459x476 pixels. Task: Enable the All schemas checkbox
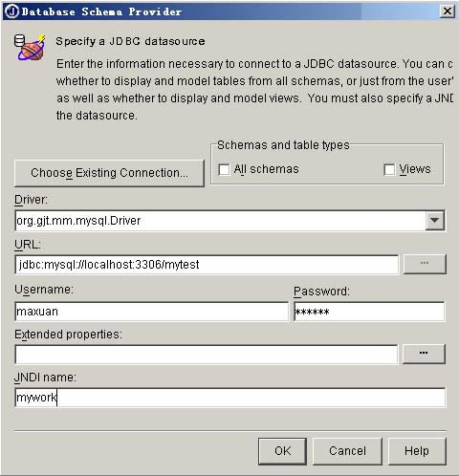(224, 169)
